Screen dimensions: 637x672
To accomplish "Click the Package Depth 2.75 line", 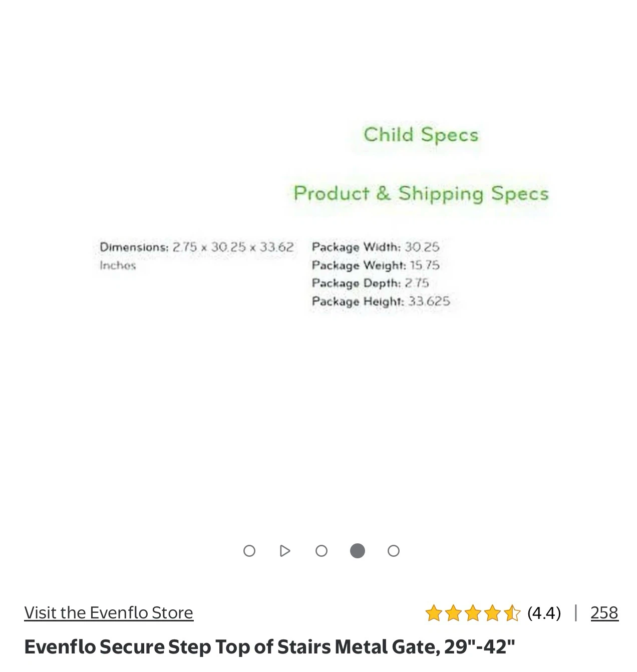I will click(371, 283).
